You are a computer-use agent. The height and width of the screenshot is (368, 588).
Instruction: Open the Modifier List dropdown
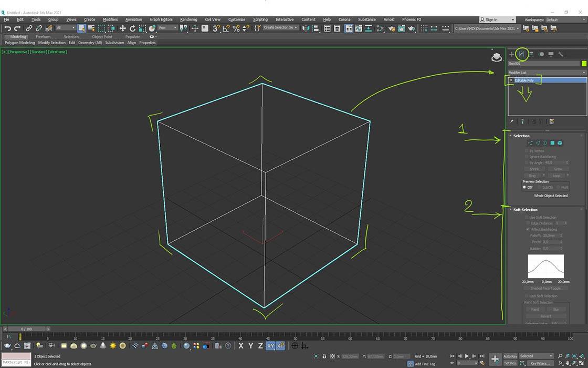click(x=547, y=73)
